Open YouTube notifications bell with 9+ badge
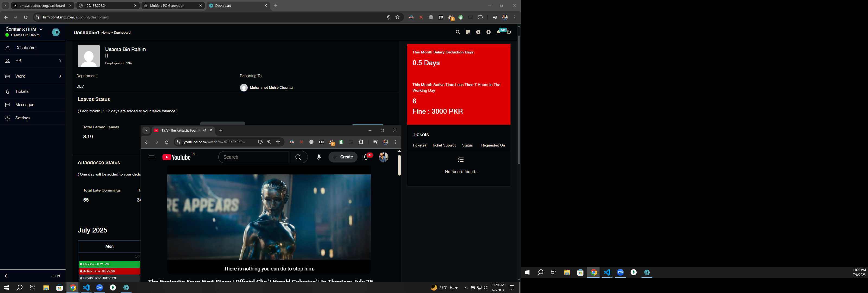The width and height of the screenshot is (868, 293). 366,157
